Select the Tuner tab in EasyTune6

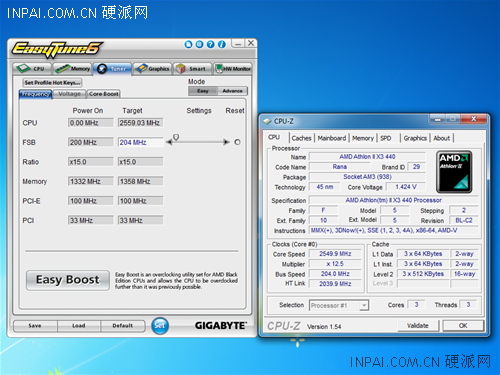click(x=112, y=69)
